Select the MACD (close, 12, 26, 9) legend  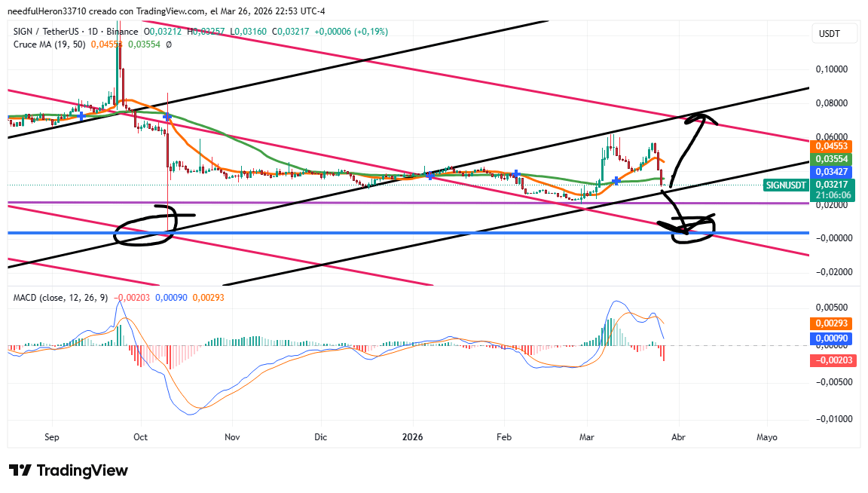tap(61, 298)
